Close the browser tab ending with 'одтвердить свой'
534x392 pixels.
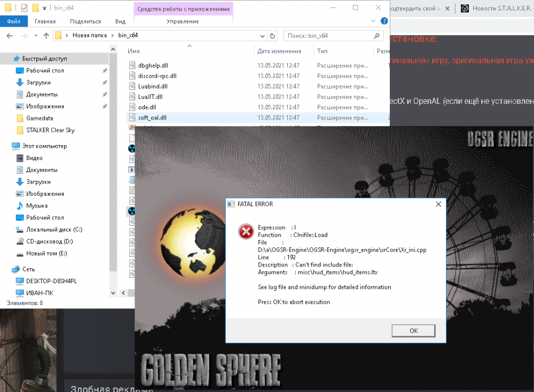click(447, 9)
